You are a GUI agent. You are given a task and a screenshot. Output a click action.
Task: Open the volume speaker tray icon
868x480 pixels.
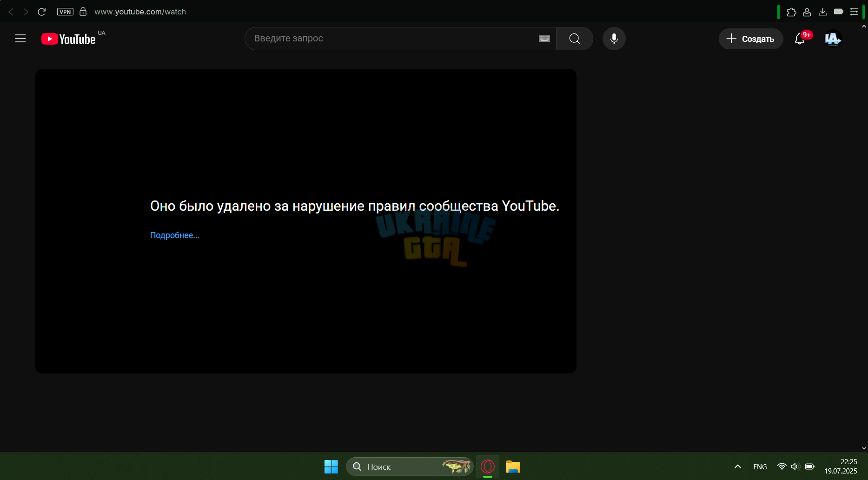click(x=795, y=467)
